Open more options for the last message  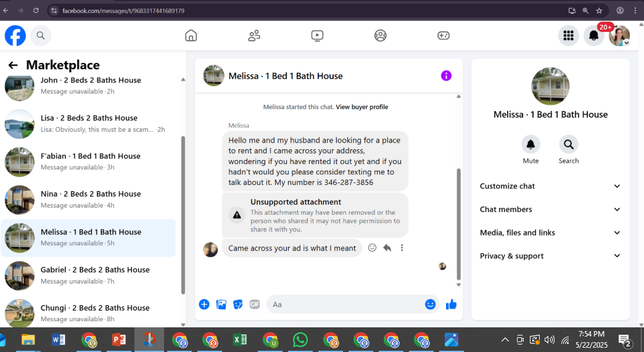pyautogui.click(x=402, y=248)
